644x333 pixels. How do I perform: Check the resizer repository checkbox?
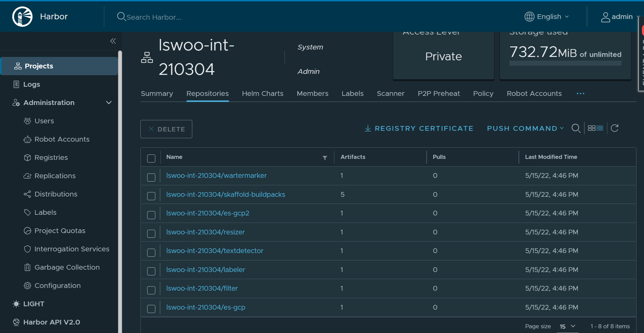coord(151,233)
